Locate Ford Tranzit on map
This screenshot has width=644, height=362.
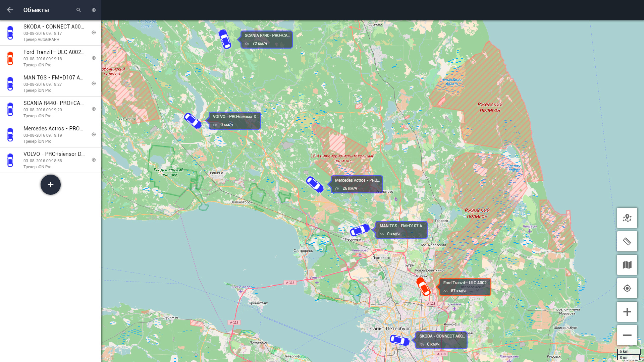[x=94, y=58]
